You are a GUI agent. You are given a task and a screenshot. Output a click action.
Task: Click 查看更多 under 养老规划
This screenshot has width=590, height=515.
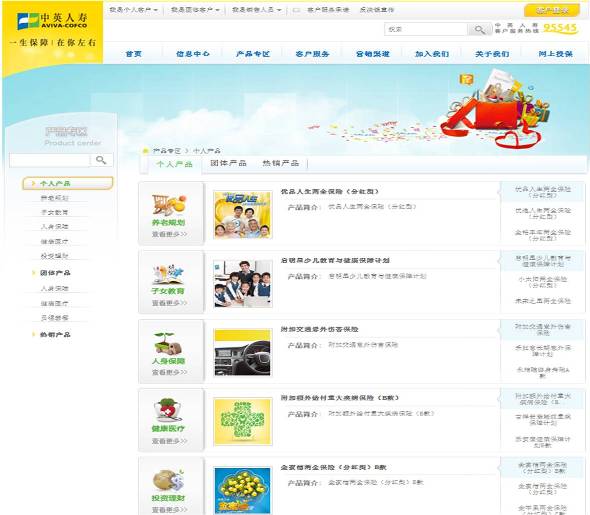click(x=169, y=234)
